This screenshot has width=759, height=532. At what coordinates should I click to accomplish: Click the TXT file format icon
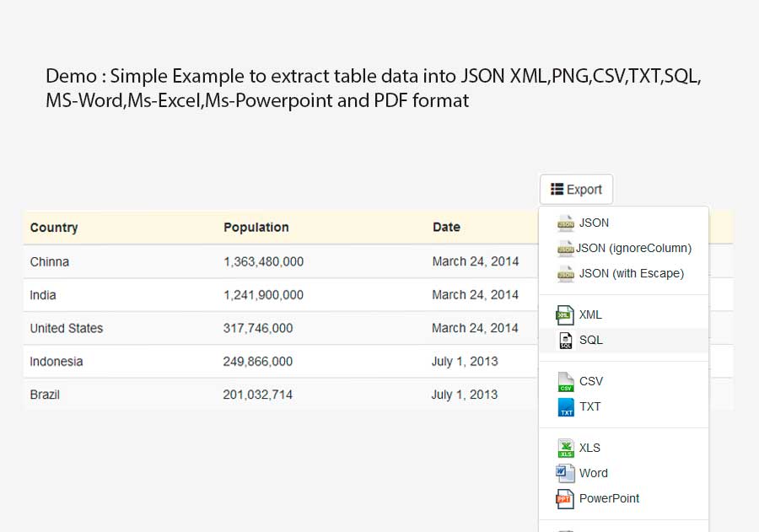point(565,406)
